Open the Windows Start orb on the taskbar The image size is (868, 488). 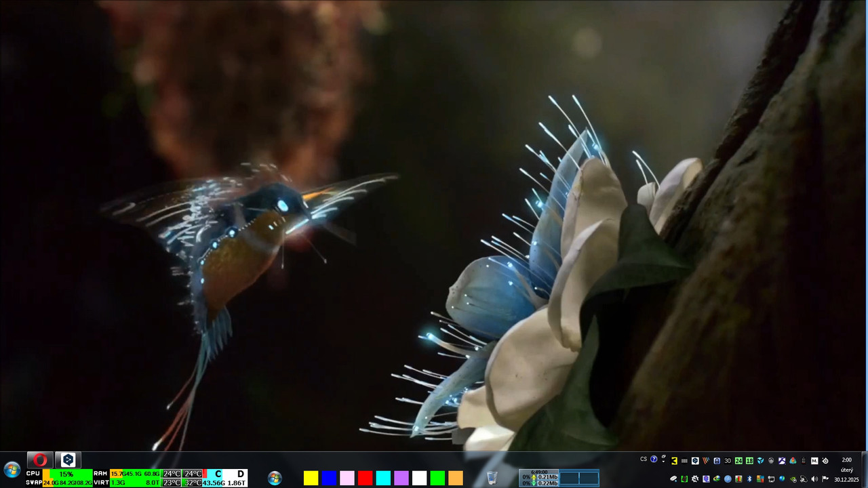(12, 470)
